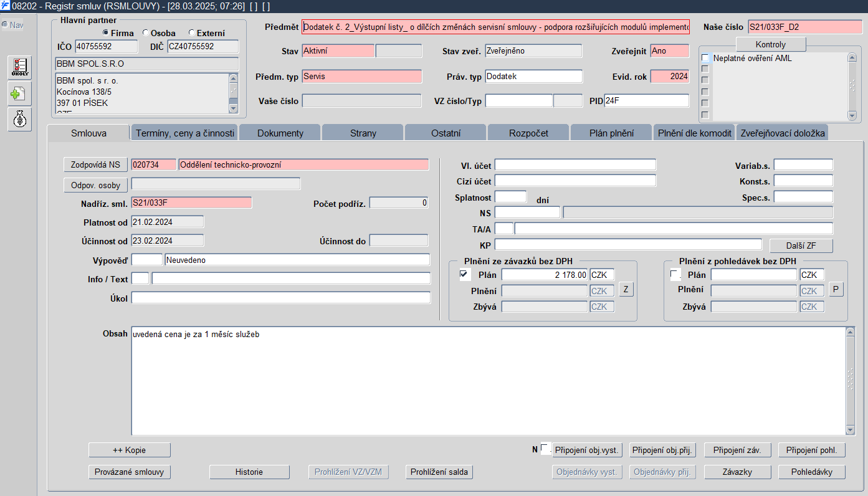Click the Evid. rok field 2024
868x496 pixels.
pos(670,77)
